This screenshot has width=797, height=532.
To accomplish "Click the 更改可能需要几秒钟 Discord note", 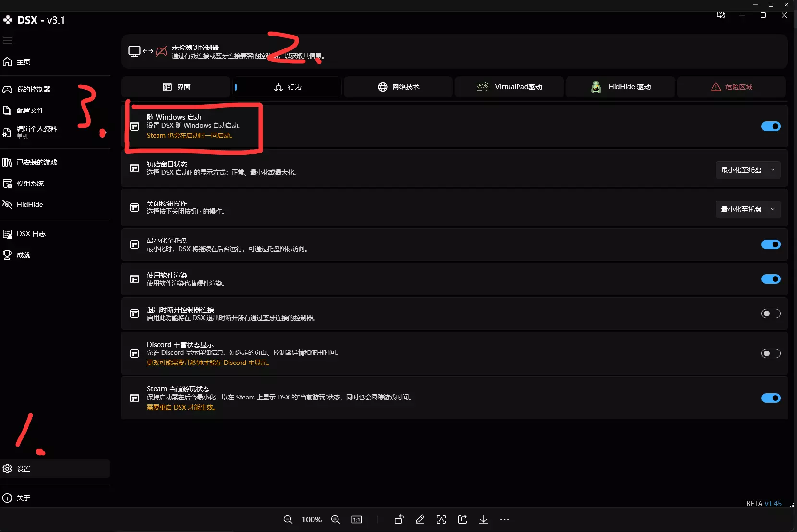I will (208, 363).
